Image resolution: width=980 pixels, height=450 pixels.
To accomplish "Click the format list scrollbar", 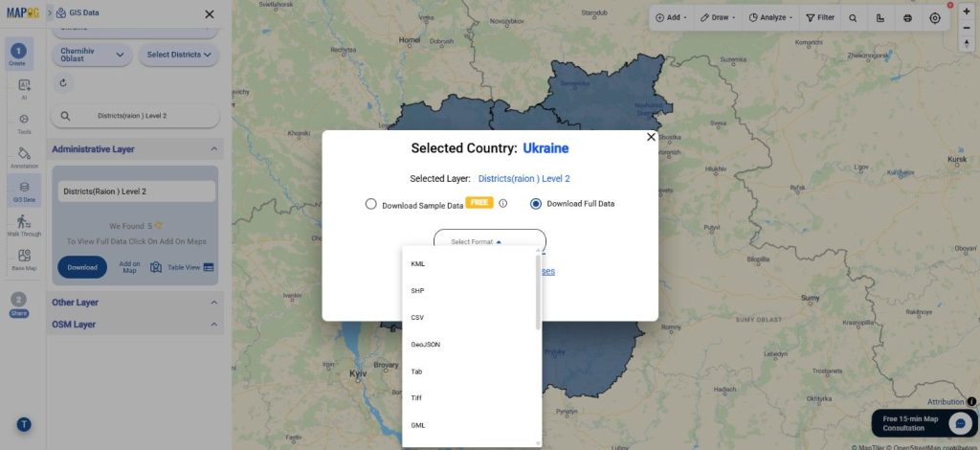I will (x=538, y=292).
